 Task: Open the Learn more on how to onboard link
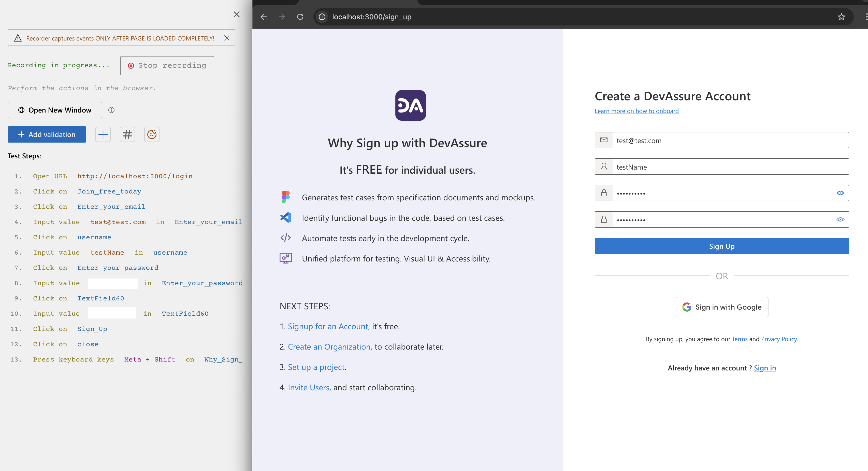coord(636,110)
